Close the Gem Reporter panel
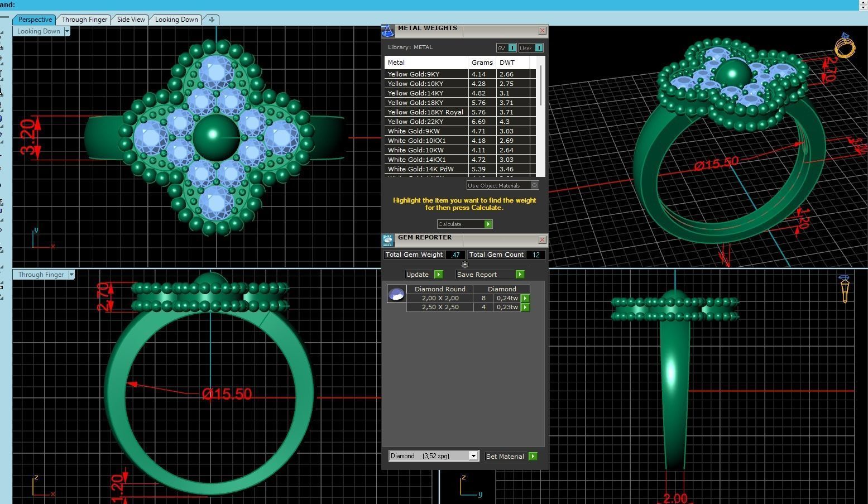Screen dimensions: 868x504 click(x=542, y=240)
